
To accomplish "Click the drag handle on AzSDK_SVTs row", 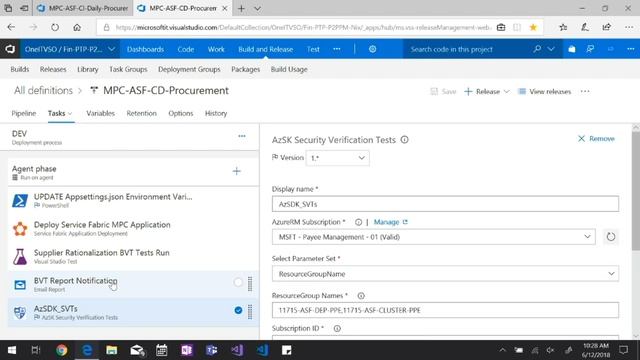I will (x=250, y=312).
